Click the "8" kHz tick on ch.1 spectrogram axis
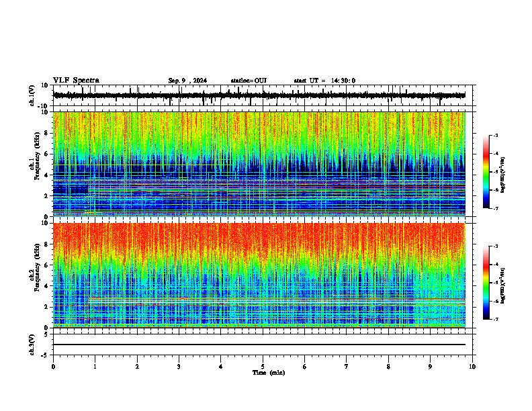Image resolution: width=532 pixels, height=411 pixels. tap(47, 133)
